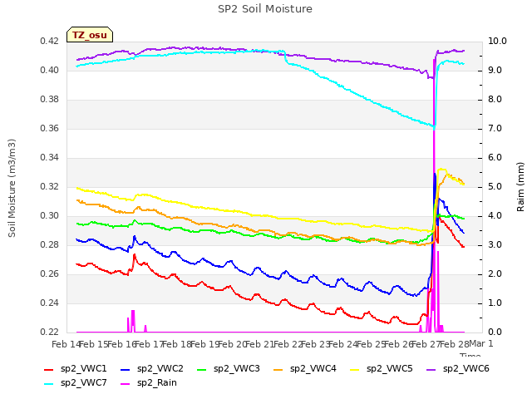Screen dimensions: 532x399
Task: Click the tall magenta rain spike at Feb 27
Action: pos(434,195)
